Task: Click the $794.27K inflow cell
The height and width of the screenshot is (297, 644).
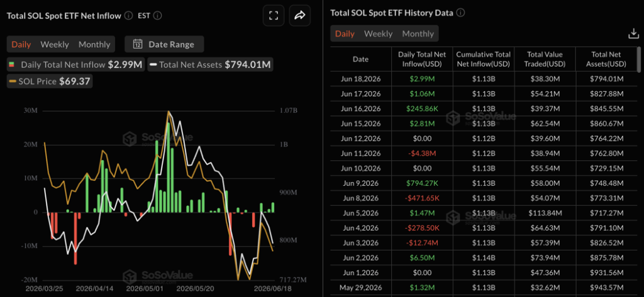Action: [422, 183]
